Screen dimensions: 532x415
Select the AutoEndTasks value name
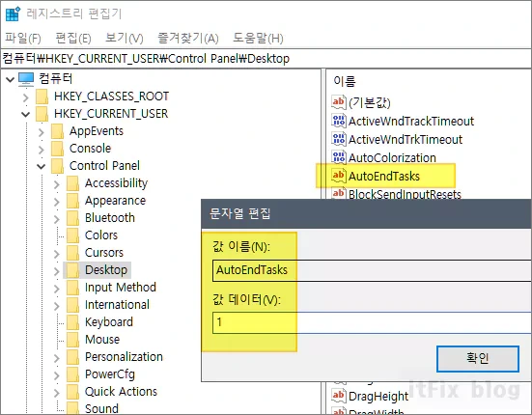(384, 176)
